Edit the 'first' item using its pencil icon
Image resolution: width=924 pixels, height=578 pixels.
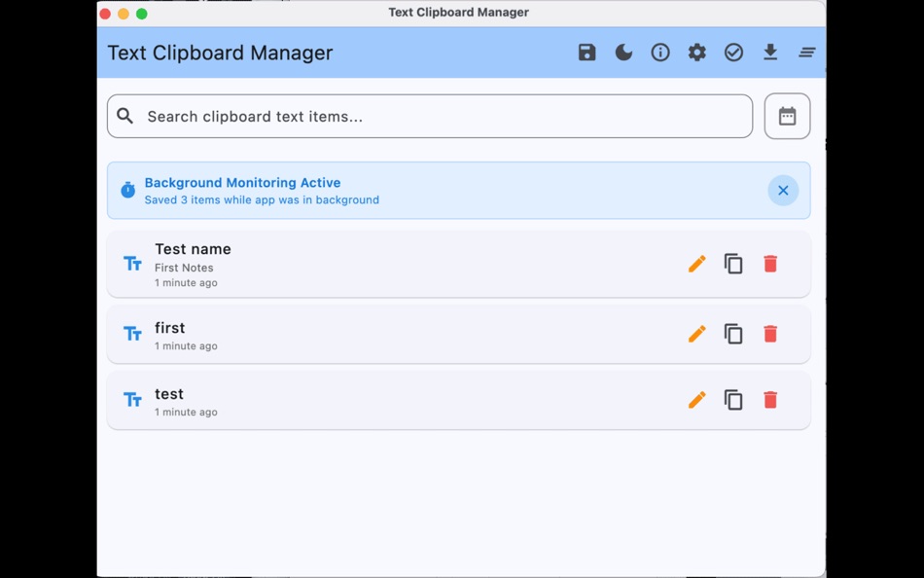[696, 333]
